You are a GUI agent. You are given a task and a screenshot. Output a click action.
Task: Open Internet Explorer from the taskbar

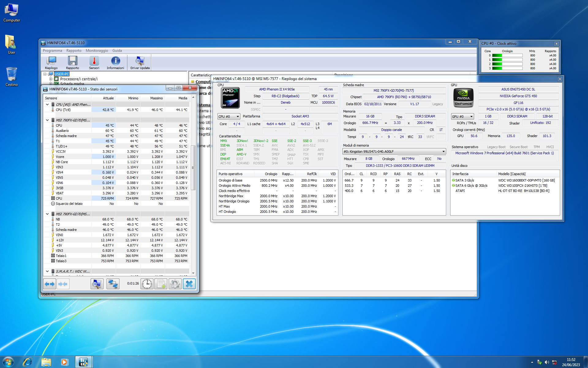(27, 362)
